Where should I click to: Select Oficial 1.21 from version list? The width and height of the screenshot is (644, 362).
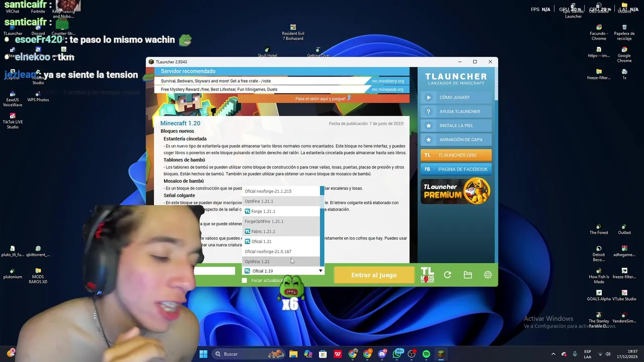pos(281,241)
